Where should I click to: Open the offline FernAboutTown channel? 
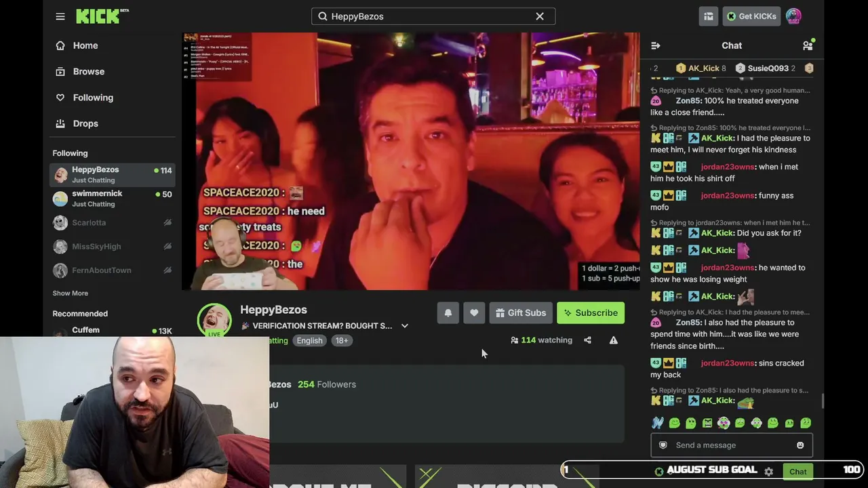[113, 270]
